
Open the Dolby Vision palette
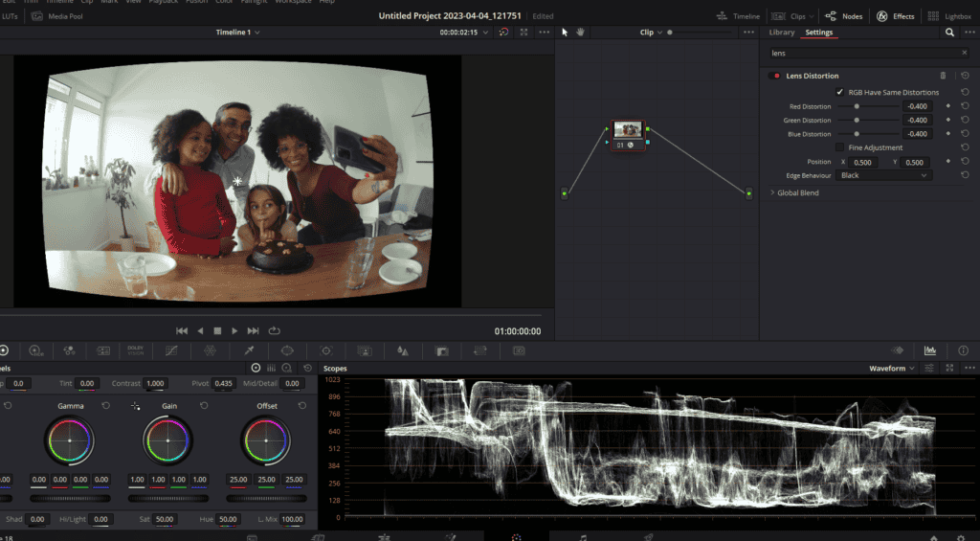[136, 350]
